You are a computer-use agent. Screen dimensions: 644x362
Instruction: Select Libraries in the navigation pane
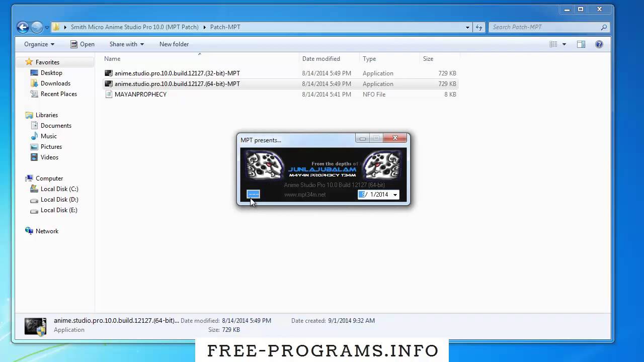(x=47, y=115)
